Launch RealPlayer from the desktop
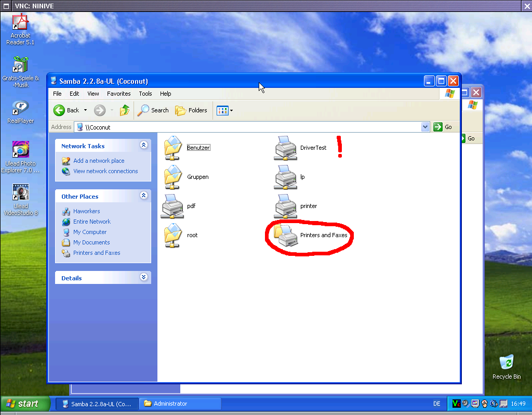Screen dimensions: 532x415 point(20,109)
